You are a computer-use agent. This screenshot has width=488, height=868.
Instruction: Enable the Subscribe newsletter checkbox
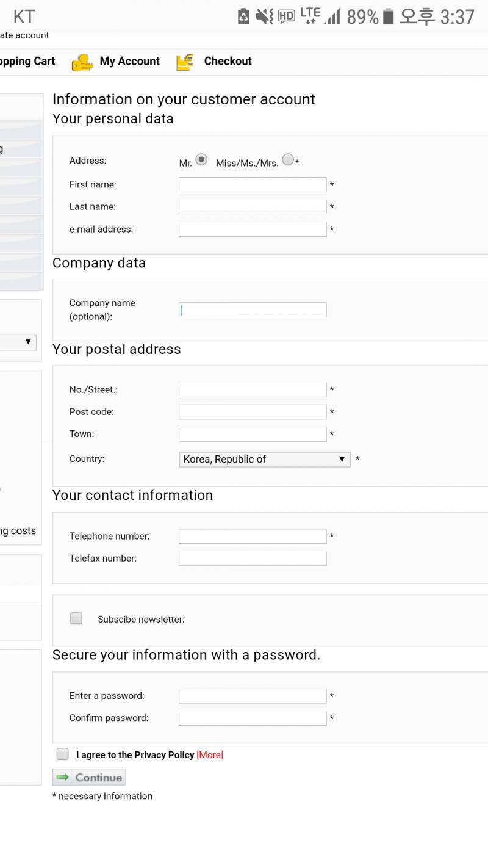coord(76,618)
